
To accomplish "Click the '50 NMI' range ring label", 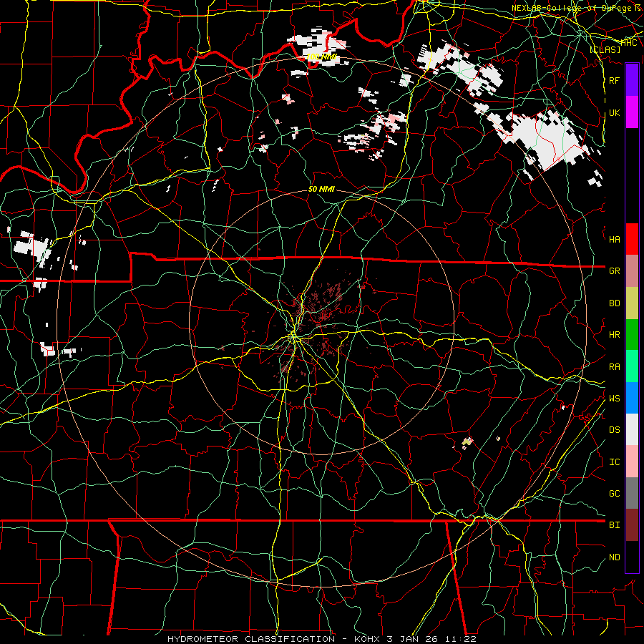I will 321,189.
